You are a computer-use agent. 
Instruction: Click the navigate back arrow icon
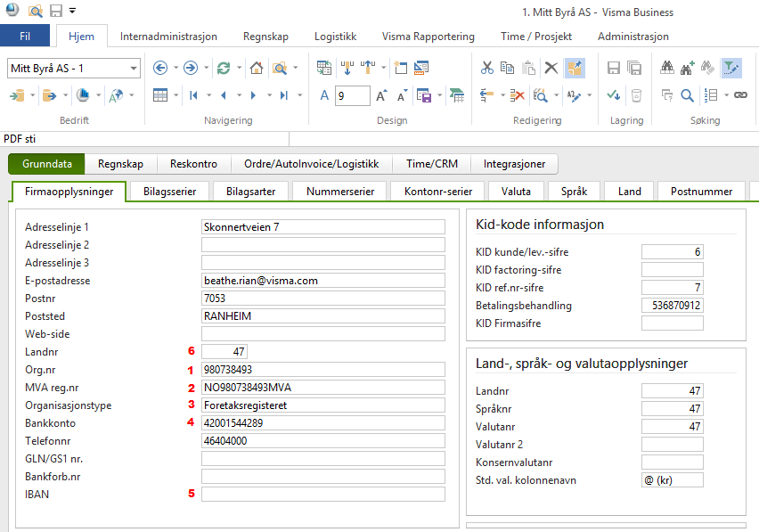(160, 68)
